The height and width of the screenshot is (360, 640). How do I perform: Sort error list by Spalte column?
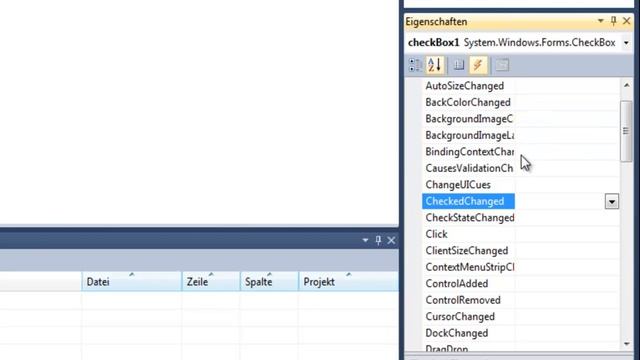click(x=269, y=281)
